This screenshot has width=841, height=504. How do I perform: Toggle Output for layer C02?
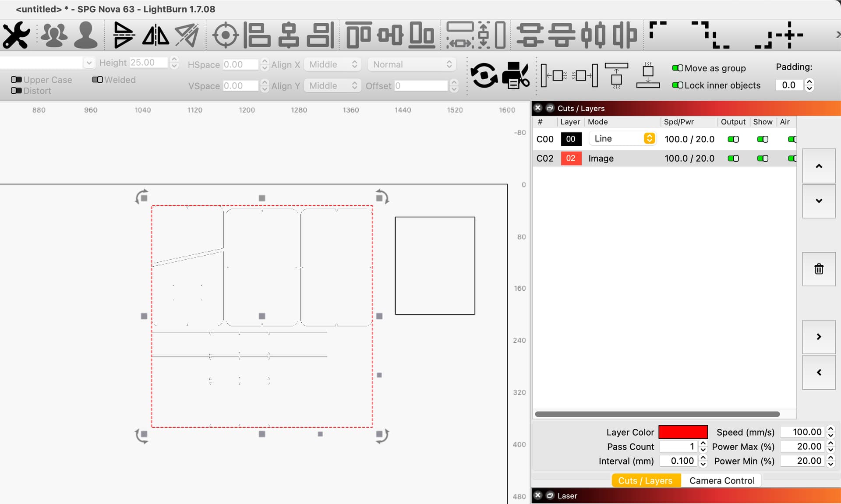[733, 159]
